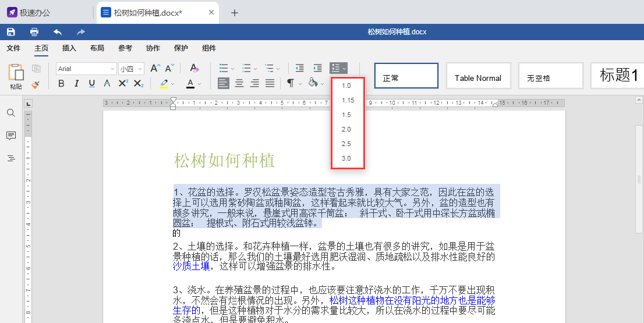Open a new tab with plus button
Image resolution: width=644 pixels, height=323 pixels.
tap(235, 13)
